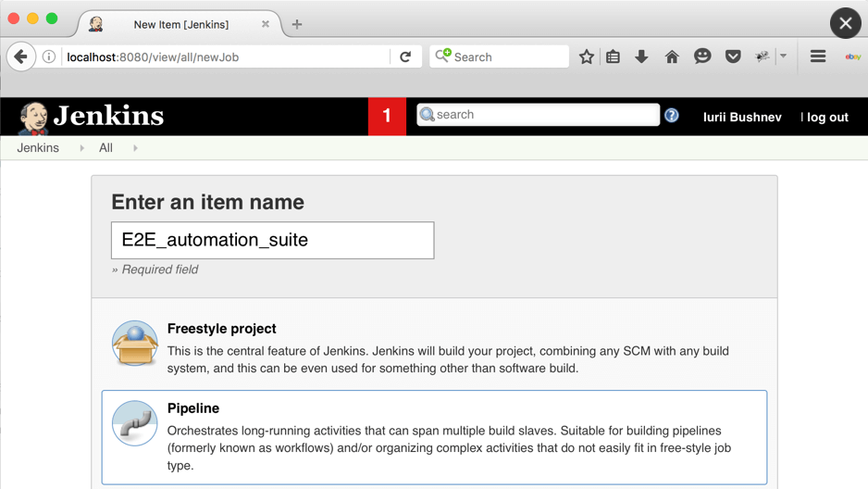Click the Jenkins butler logo

pyautogui.click(x=33, y=118)
